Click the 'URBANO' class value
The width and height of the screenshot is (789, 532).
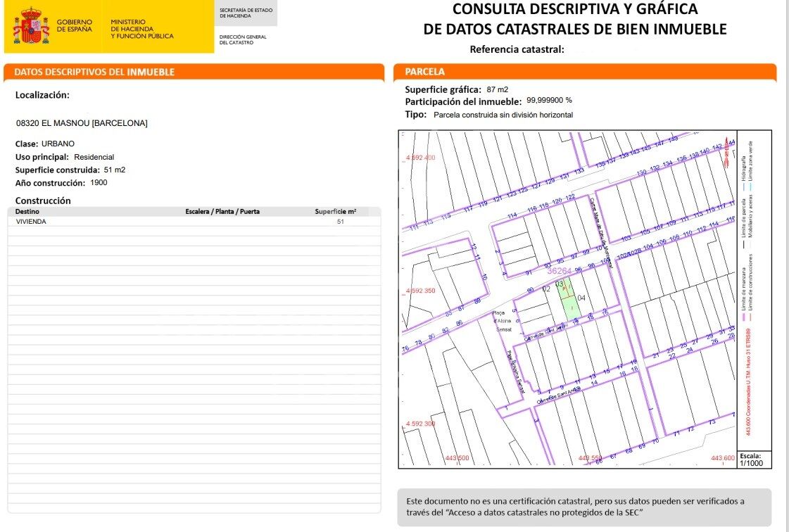tap(58, 144)
